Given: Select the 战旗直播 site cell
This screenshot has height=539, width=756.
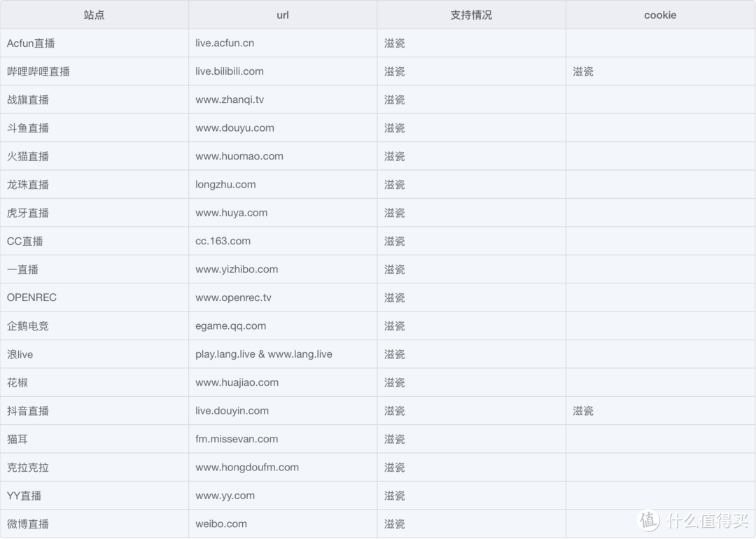Looking at the screenshot, I should (94, 100).
